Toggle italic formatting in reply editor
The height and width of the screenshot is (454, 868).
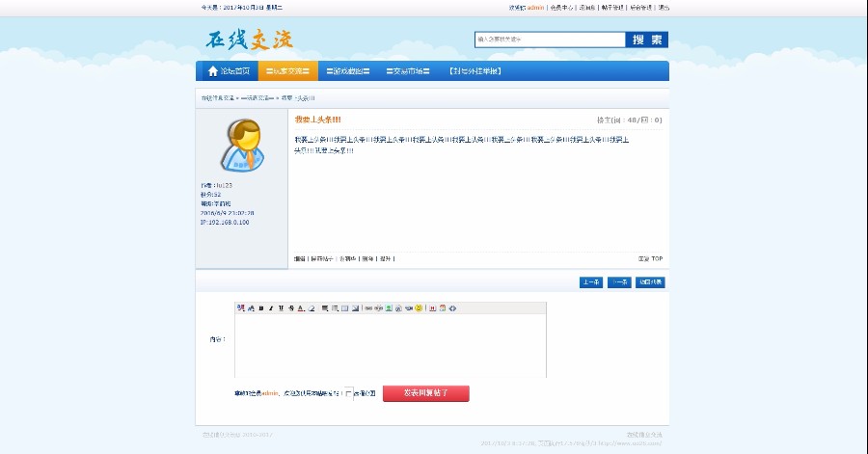click(x=271, y=308)
